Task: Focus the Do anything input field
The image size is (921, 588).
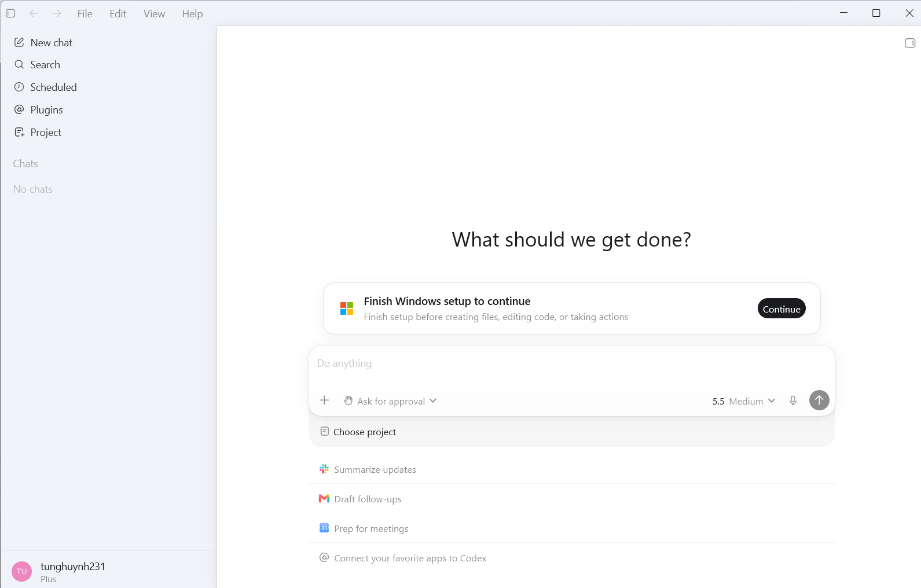Action: pyautogui.click(x=572, y=363)
